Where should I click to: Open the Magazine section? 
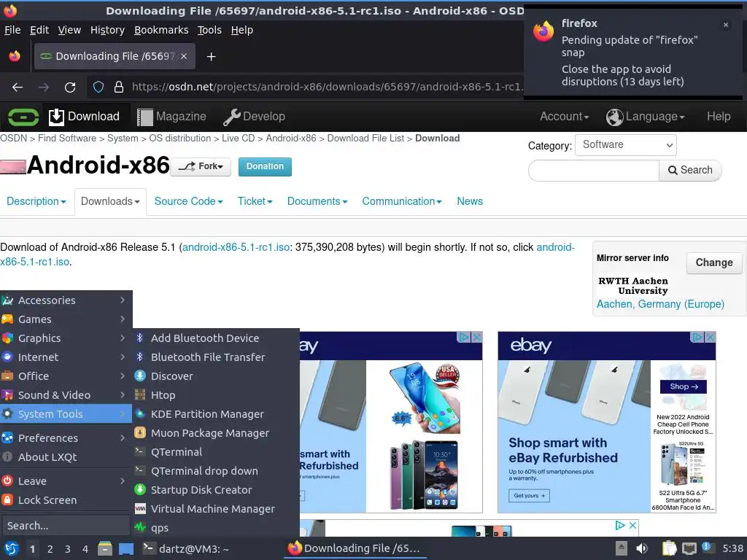[171, 117]
